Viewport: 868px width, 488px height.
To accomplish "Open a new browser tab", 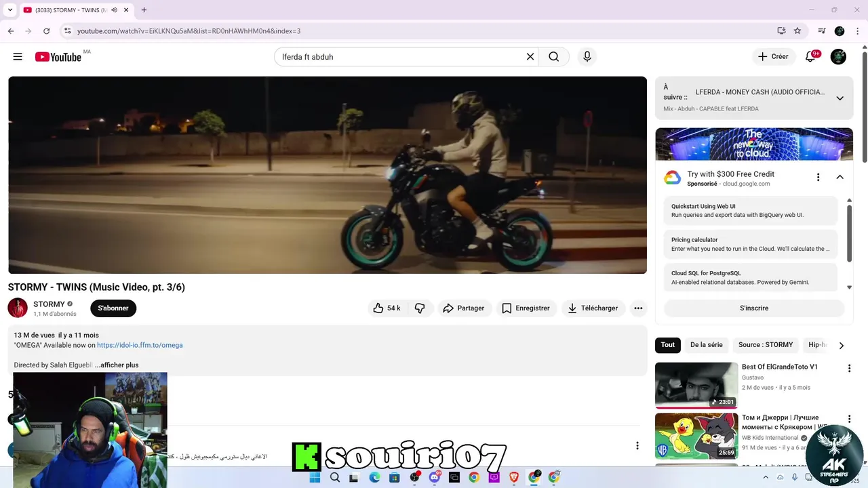I will click(144, 10).
